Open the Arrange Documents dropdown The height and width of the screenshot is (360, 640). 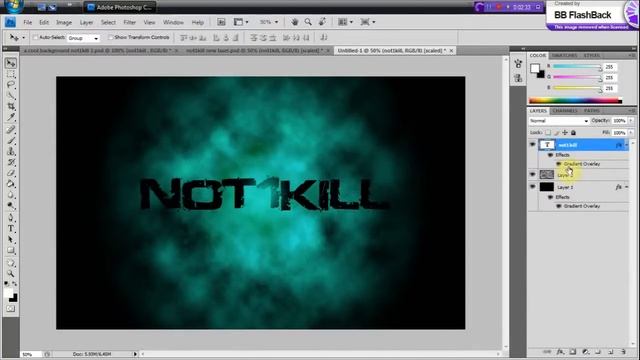(345, 22)
